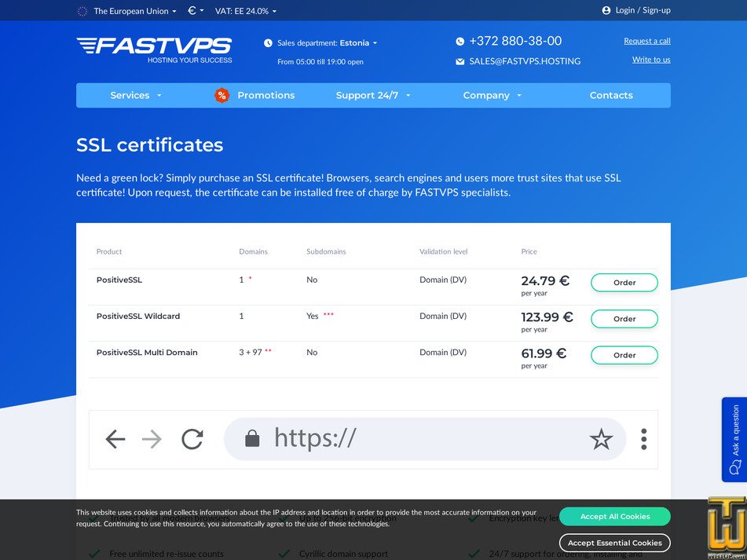
Task: Click the chat bubble icon on Ask a question
Action: click(x=735, y=467)
